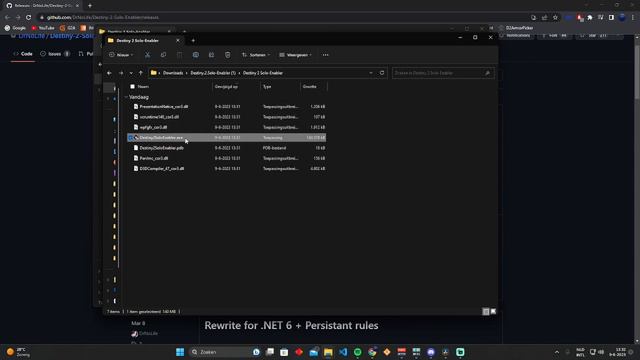Click the Rename icon in Explorer toolbar
Screen dimensions: 640x360
[x=196, y=55]
